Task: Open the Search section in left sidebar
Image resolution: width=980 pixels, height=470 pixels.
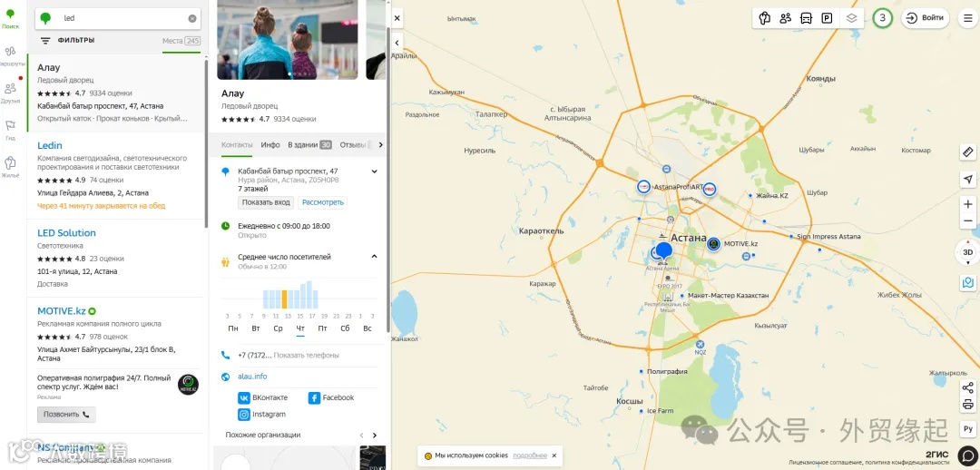Action: coord(10,18)
